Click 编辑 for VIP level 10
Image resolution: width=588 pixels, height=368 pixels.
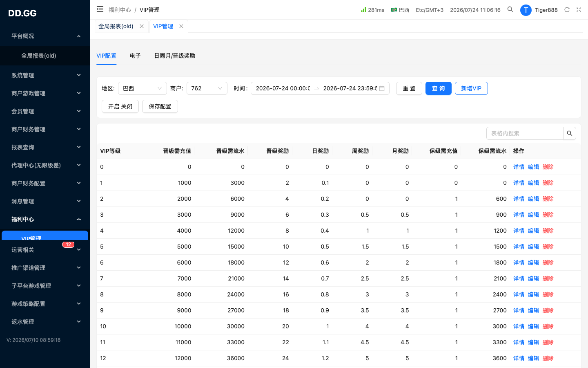pos(533,326)
